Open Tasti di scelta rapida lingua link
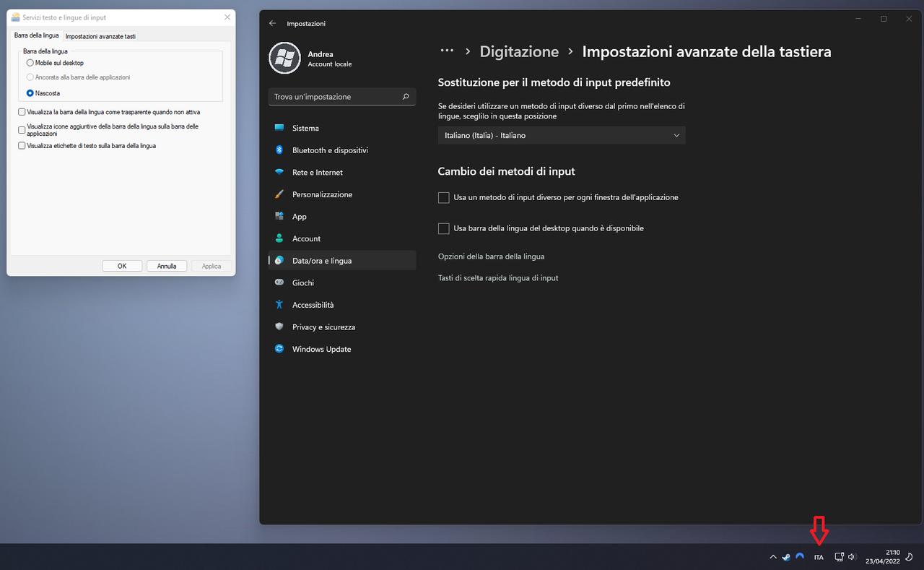924x570 pixels. (498, 278)
